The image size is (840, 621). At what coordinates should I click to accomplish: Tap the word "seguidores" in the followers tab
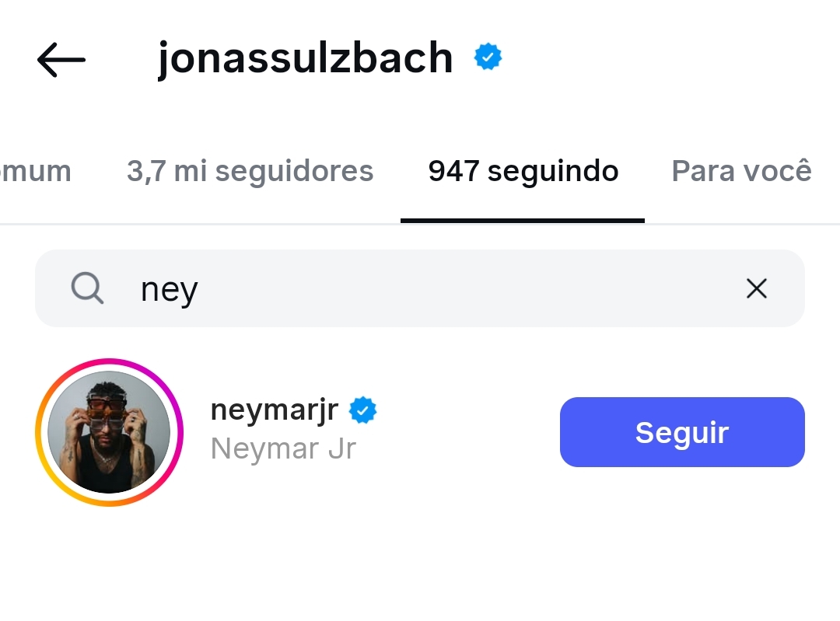point(296,171)
